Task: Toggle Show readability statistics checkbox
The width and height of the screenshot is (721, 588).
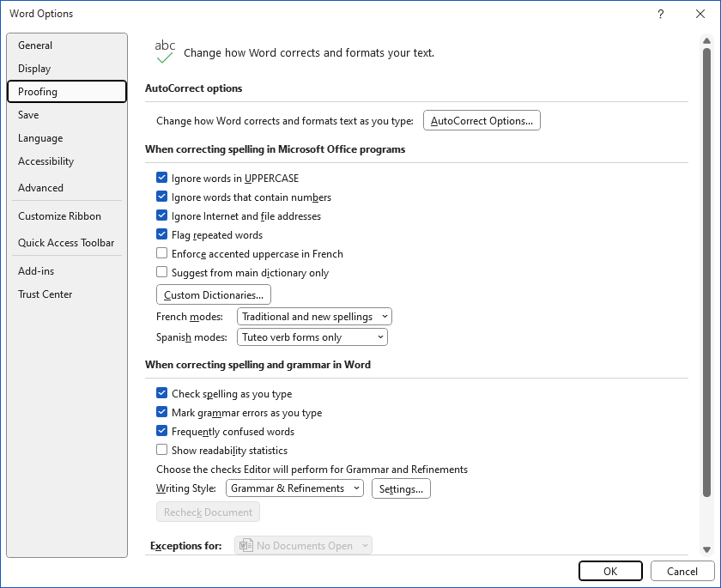Action: pyautogui.click(x=162, y=450)
